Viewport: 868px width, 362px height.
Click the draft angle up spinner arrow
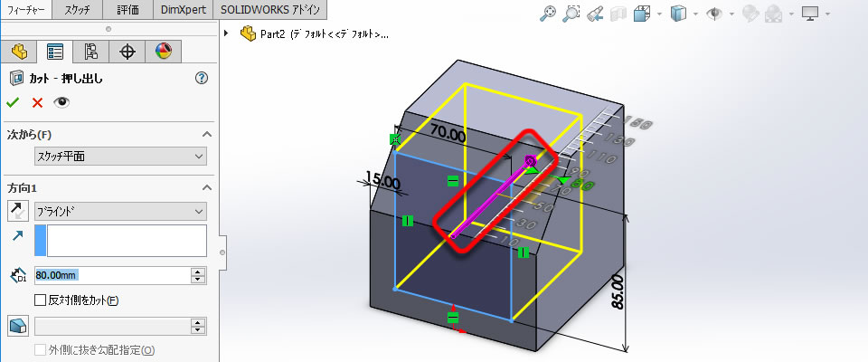199,322
